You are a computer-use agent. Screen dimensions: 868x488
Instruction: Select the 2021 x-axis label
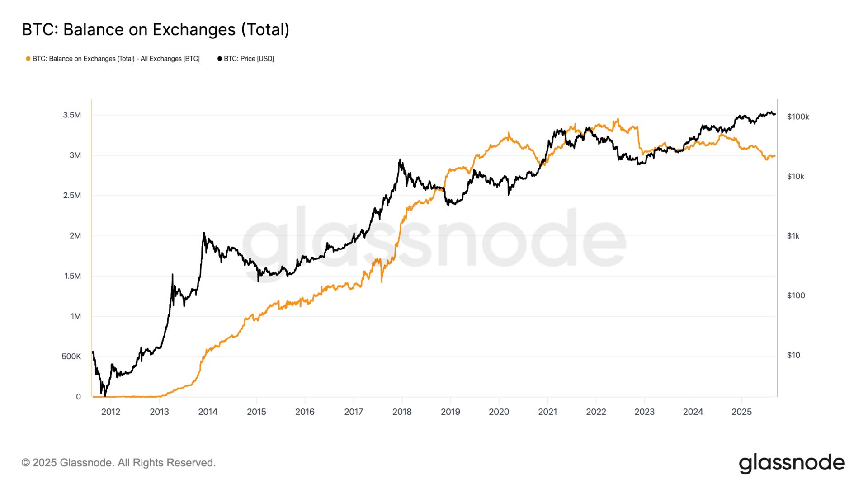coord(547,412)
